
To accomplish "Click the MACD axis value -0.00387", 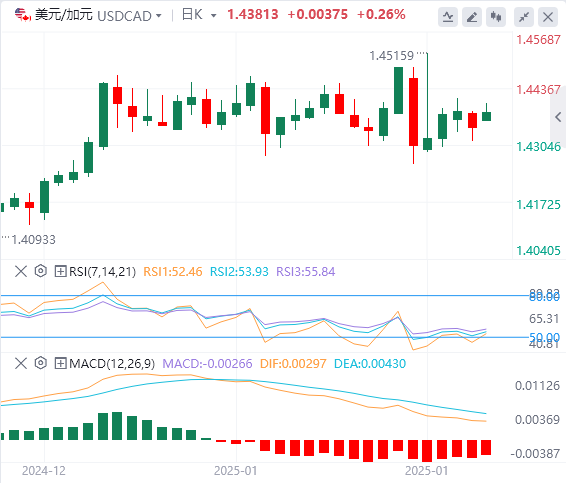I will pyautogui.click(x=535, y=454).
